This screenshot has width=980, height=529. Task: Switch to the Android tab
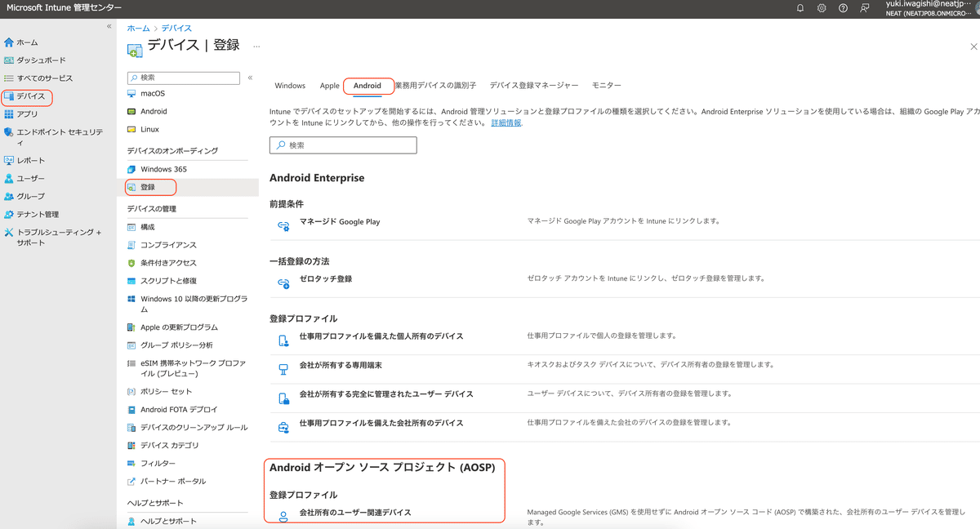(x=367, y=86)
